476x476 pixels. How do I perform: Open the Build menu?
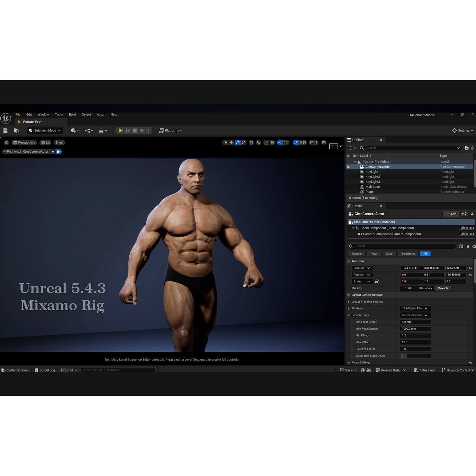coord(72,115)
